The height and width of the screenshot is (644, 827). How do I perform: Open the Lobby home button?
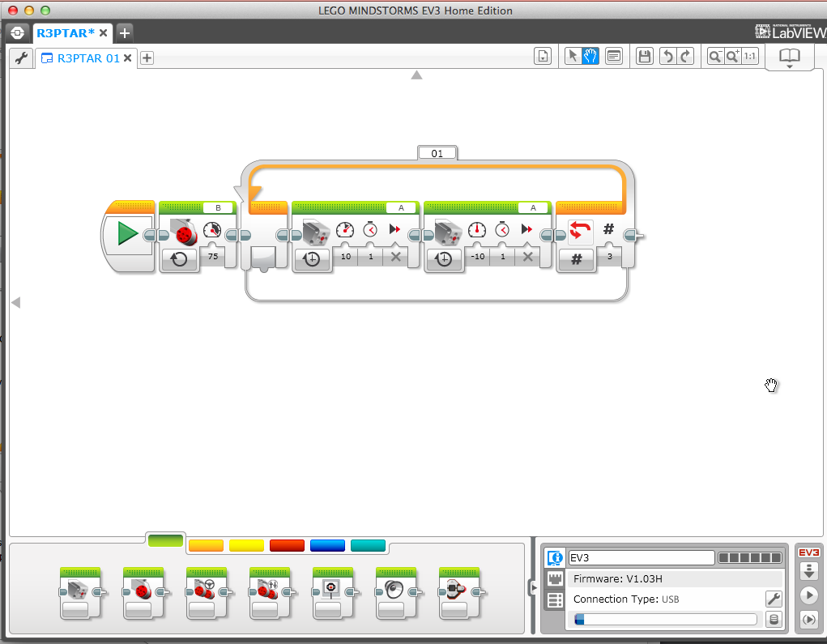coord(17,32)
